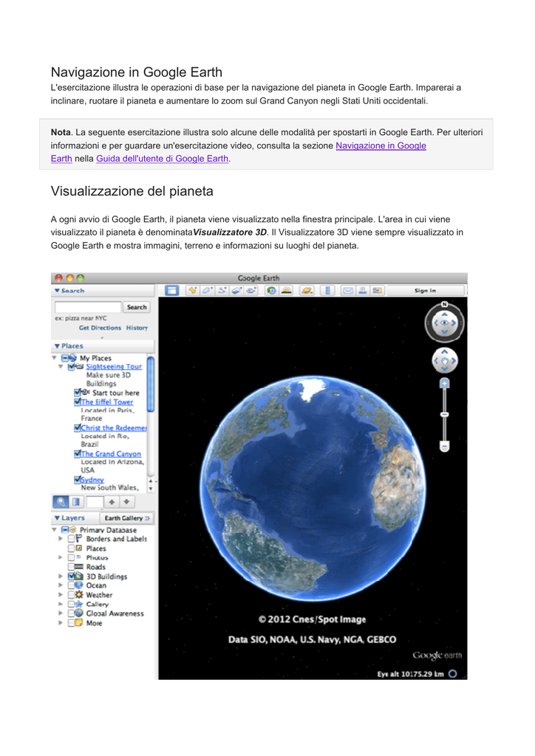Image resolution: width=535 pixels, height=756 pixels.
Task: Click the search text input field
Action: point(88,307)
